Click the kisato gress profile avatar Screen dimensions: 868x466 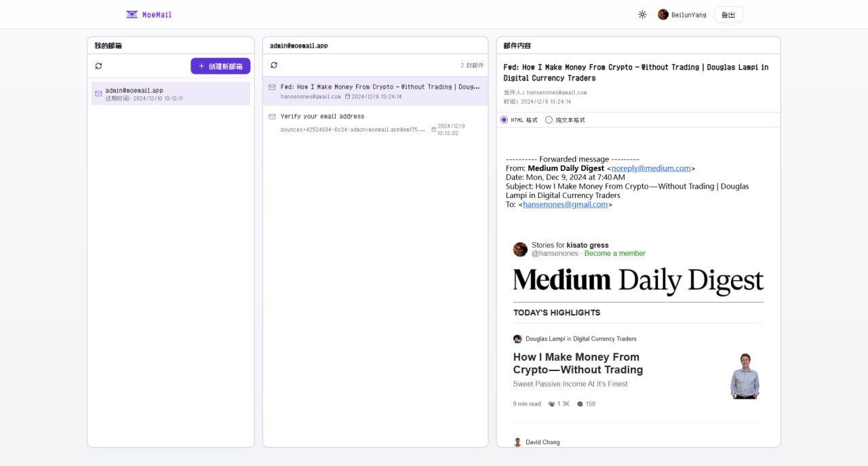point(520,249)
